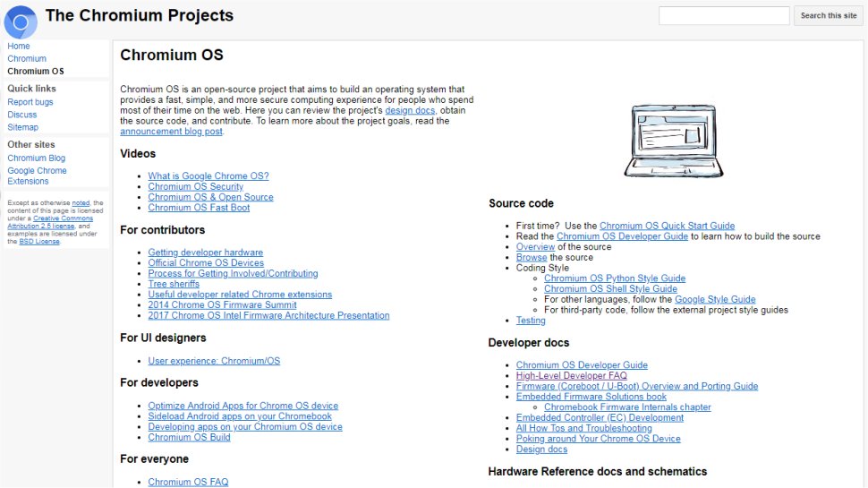Open Optimize Android Apps for Chrome OS link

tap(243, 406)
